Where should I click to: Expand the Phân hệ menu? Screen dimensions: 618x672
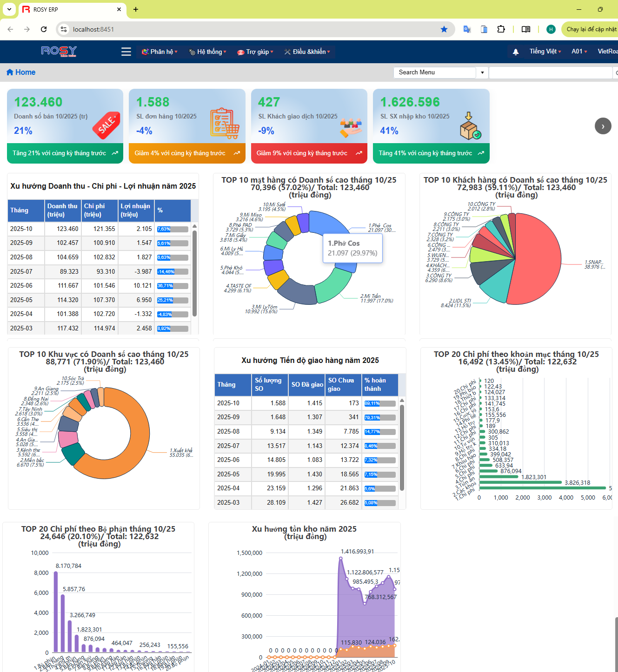coord(159,52)
